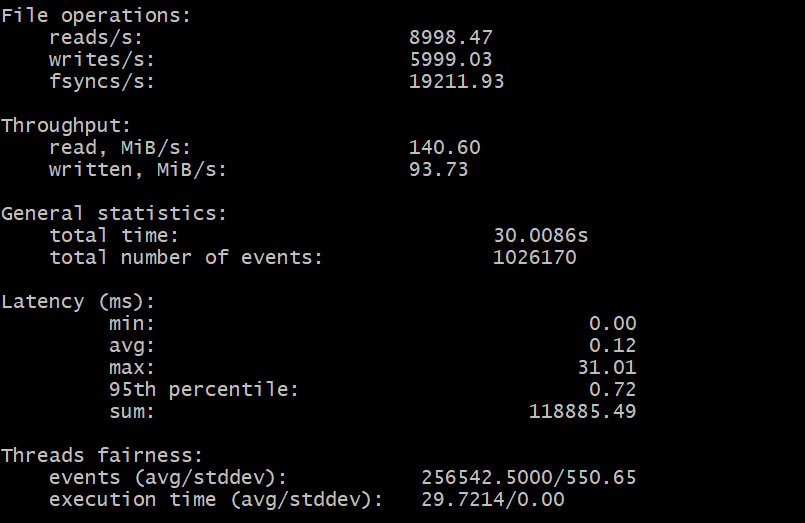Select max latency value 31.01
Screen dimensions: 805x523
[x=607, y=368]
